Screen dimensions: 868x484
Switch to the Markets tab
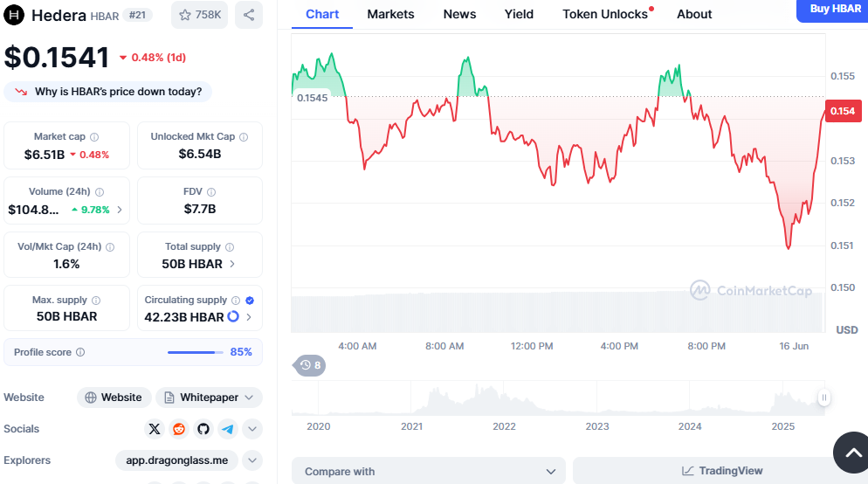[390, 14]
